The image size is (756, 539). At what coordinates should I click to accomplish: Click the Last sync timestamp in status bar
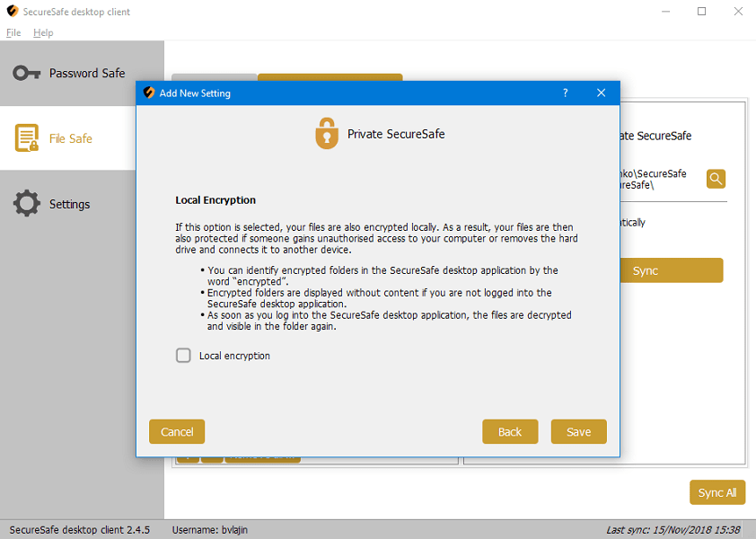coord(673,530)
